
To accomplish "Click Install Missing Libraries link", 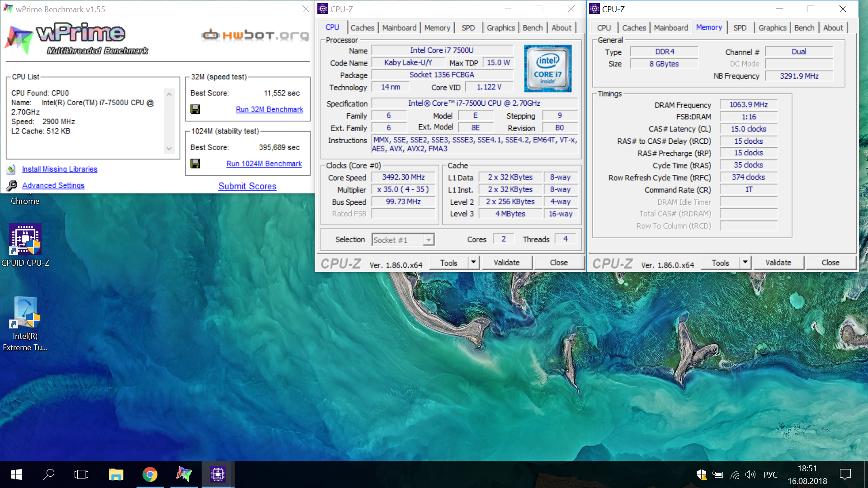I will click(x=60, y=169).
